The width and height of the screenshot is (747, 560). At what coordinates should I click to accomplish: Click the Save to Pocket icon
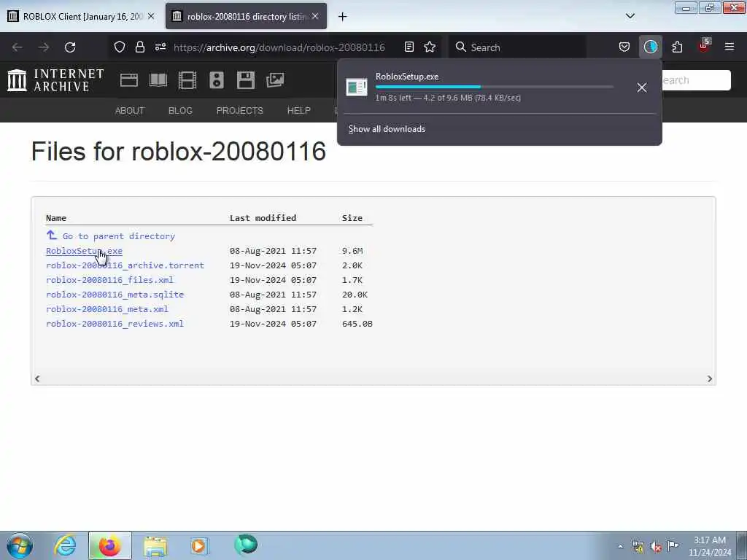[624, 47]
